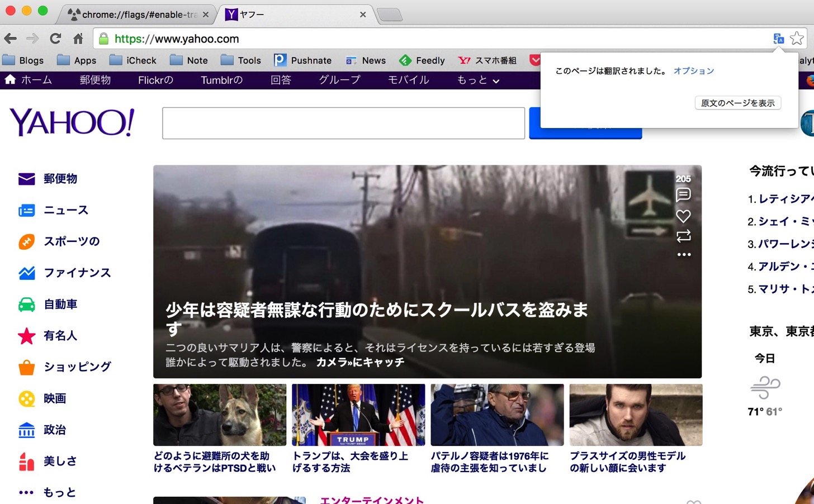This screenshot has height=504, width=814.
Task: Click the green secure padlock icon
Action: (103, 39)
